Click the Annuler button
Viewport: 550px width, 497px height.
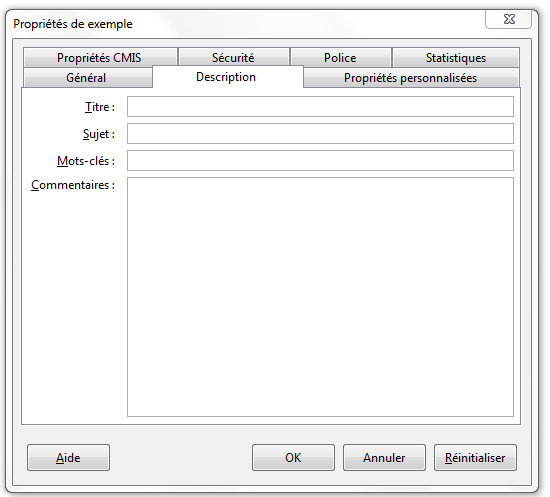384,458
